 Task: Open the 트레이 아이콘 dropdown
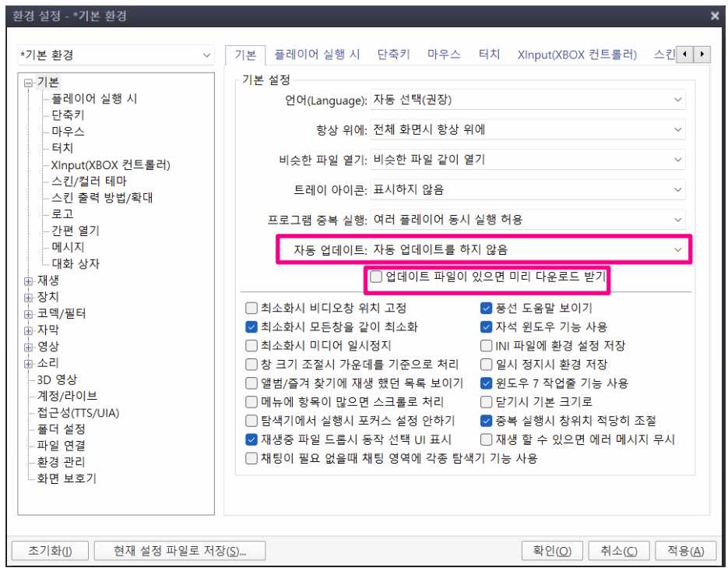pyautogui.click(x=527, y=189)
